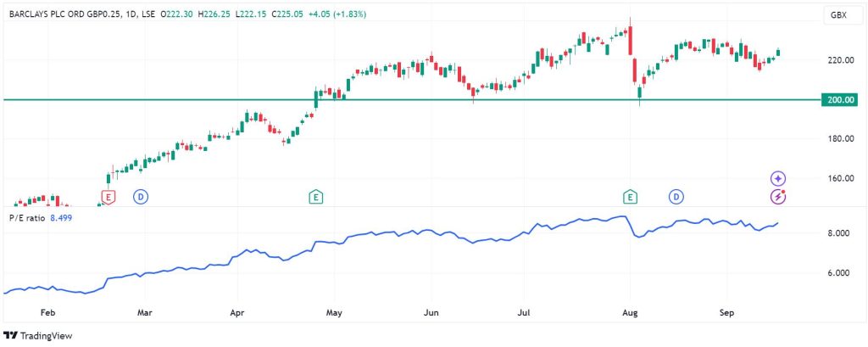Click the change value +4.05 (+1.83%)
This screenshot has height=347, width=868.
coord(337,15)
